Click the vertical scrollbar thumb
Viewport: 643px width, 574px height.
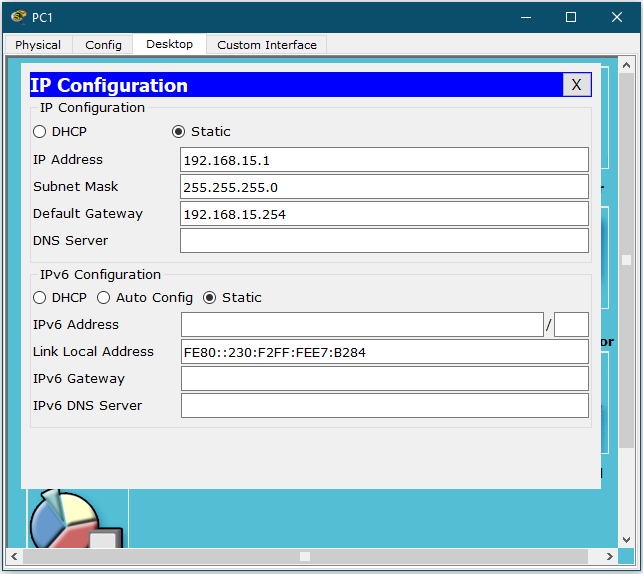[x=626, y=260]
